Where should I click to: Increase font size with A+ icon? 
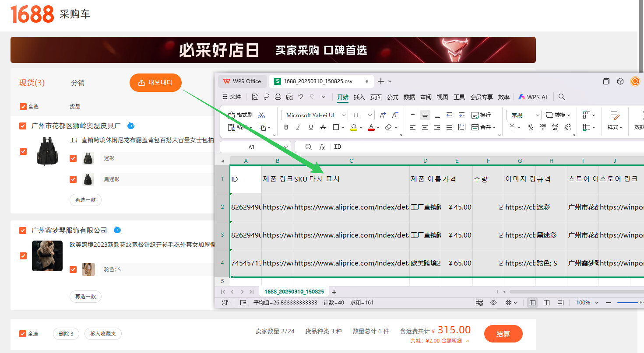383,115
